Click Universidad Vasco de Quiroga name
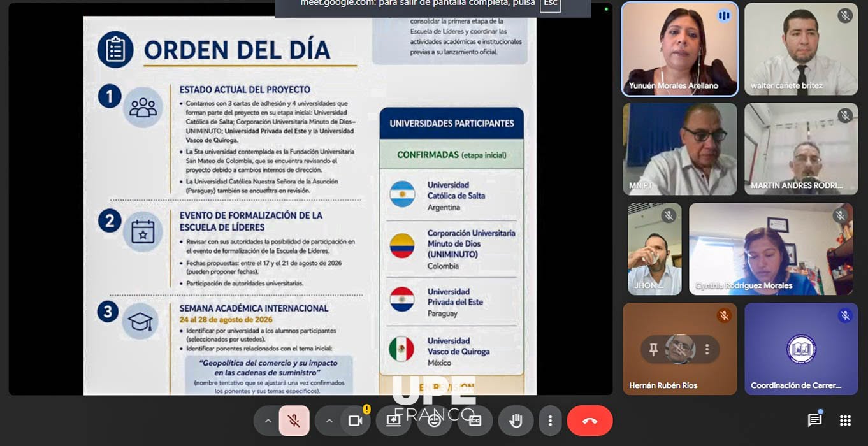The height and width of the screenshot is (446, 868). coord(459,346)
